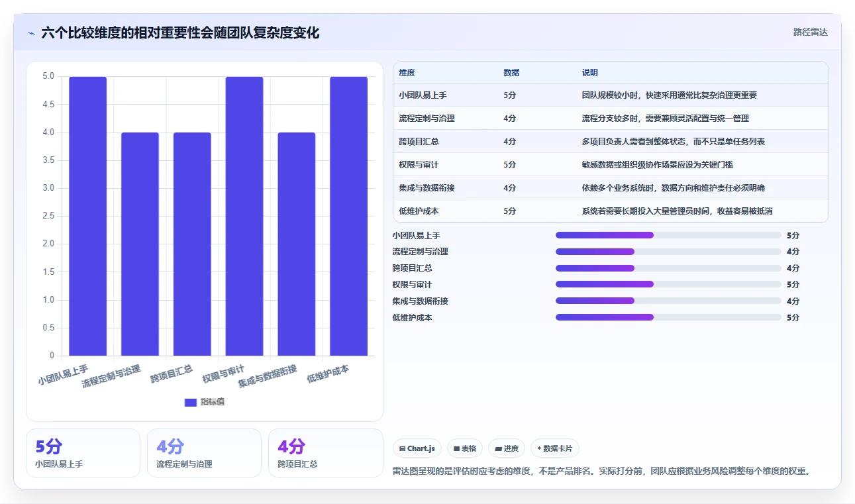Click the 维度 column header

point(407,73)
